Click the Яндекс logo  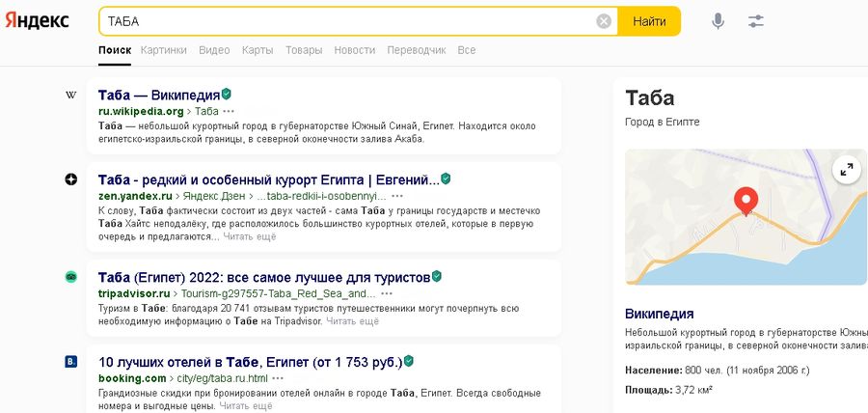[37, 21]
